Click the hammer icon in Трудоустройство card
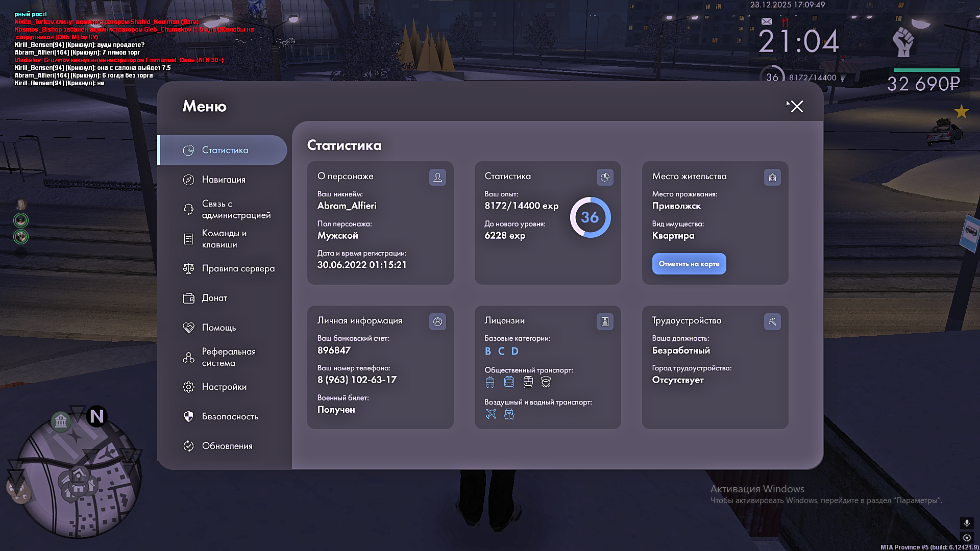Viewport: 980px width, 551px height. (772, 321)
